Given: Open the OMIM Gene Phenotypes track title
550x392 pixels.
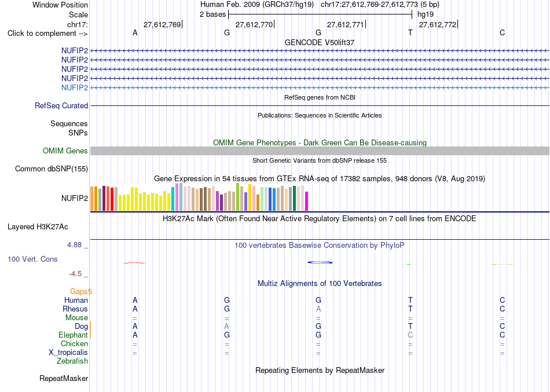Looking at the screenshot, I should [320, 143].
